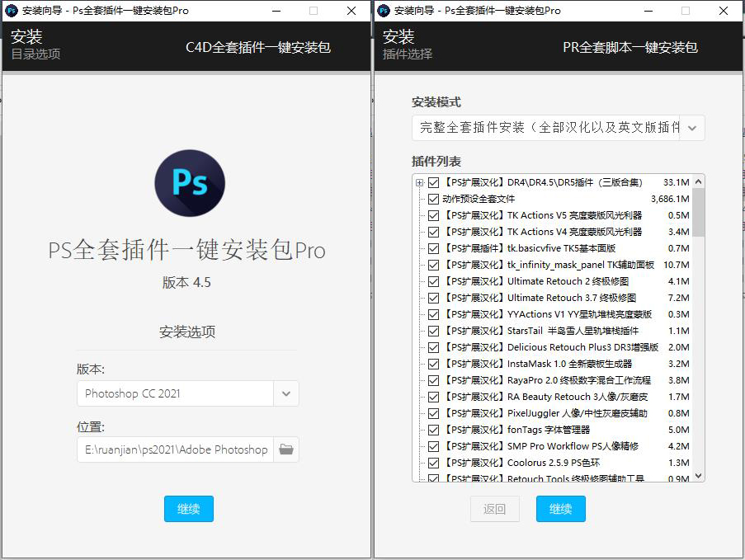Click the '10.7M' size value
Image resolution: width=745 pixels, height=560 pixels.
[x=676, y=265]
